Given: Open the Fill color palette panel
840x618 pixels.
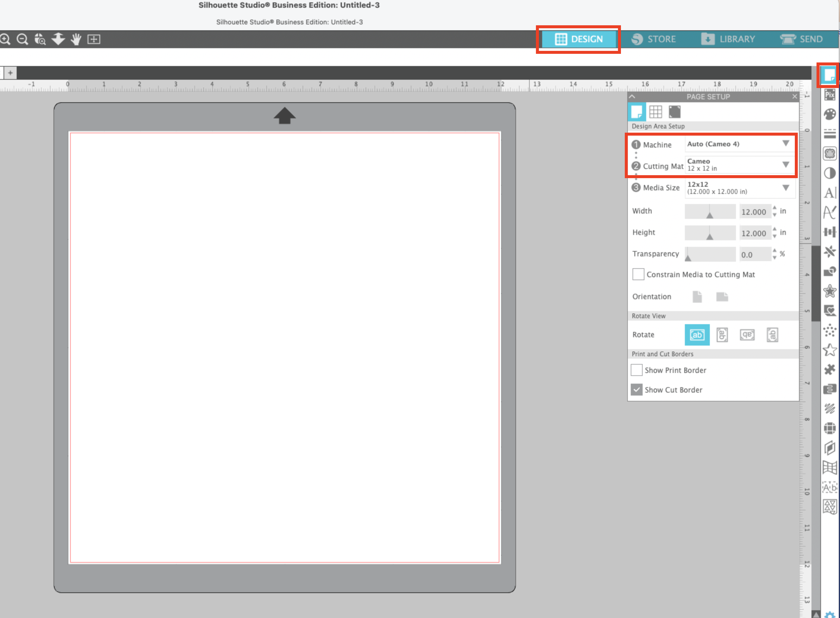Looking at the screenshot, I should [x=830, y=114].
